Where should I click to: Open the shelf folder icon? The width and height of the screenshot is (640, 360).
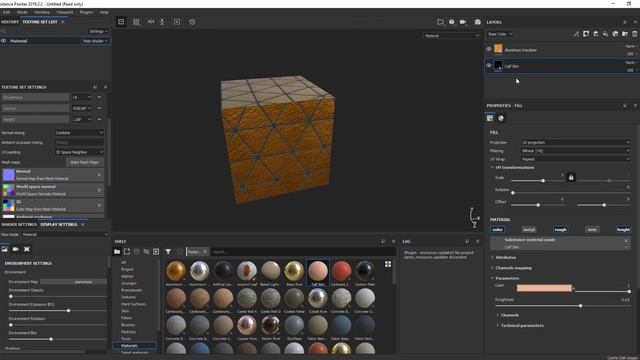tap(117, 252)
